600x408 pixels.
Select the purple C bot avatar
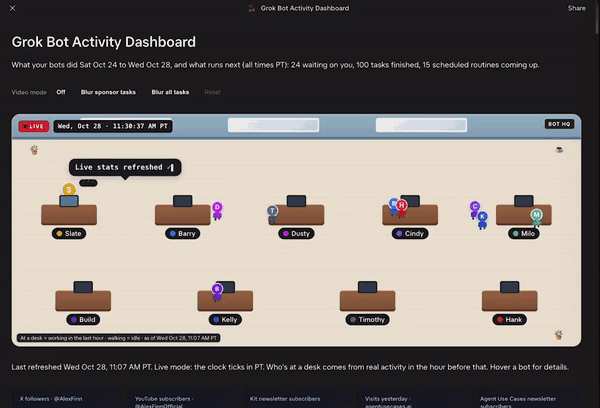click(x=475, y=209)
